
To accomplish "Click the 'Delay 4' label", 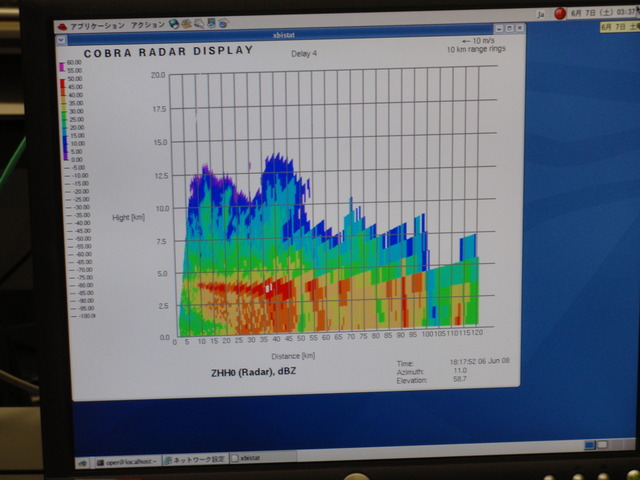I will click(304, 53).
